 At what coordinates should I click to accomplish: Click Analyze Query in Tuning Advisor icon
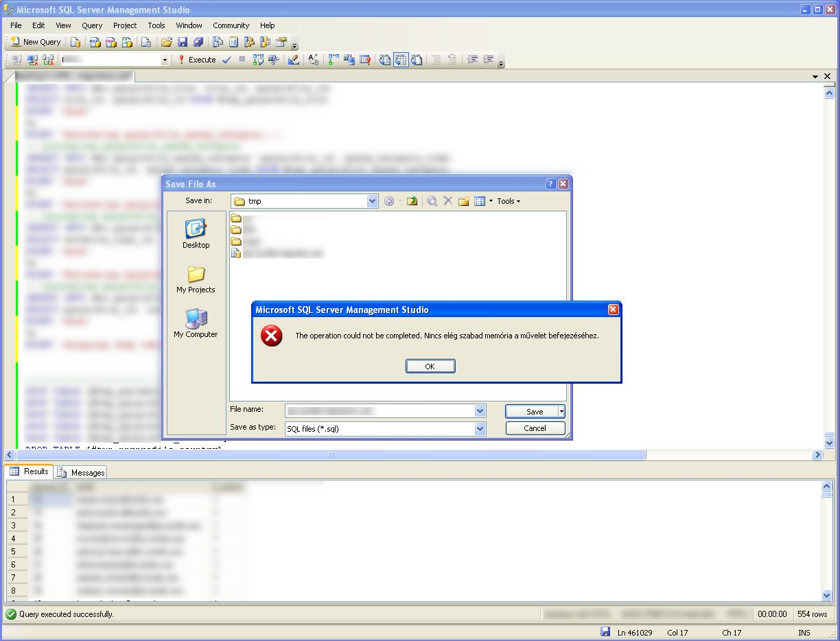click(x=274, y=60)
